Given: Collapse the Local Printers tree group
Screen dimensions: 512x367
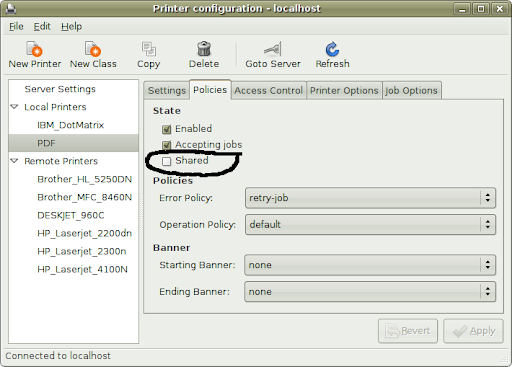Looking at the screenshot, I should point(14,107).
